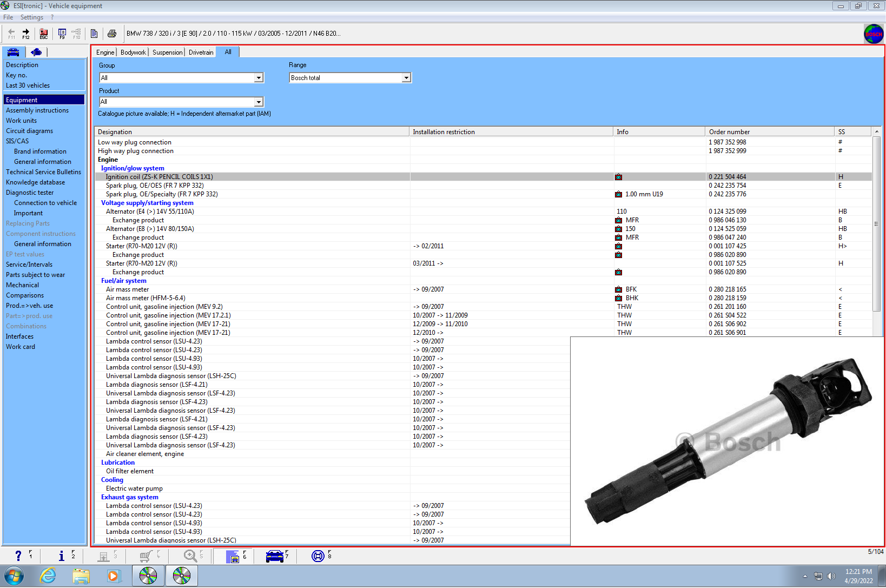Image resolution: width=886 pixels, height=588 pixels.
Task: Click the scroll up arrow of the parts list
Action: coord(877,132)
